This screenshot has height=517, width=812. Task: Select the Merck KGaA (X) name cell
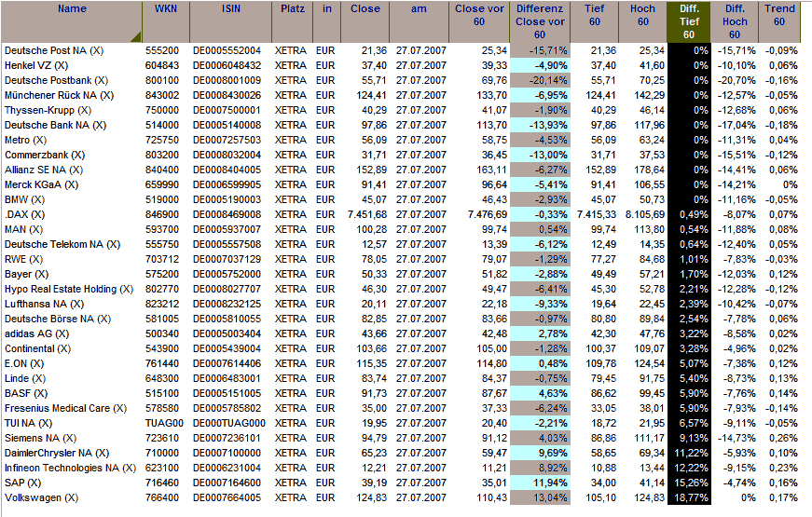pos(41,184)
